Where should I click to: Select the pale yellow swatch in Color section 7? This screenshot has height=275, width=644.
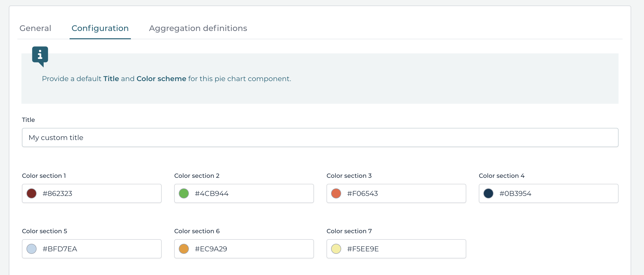336,249
